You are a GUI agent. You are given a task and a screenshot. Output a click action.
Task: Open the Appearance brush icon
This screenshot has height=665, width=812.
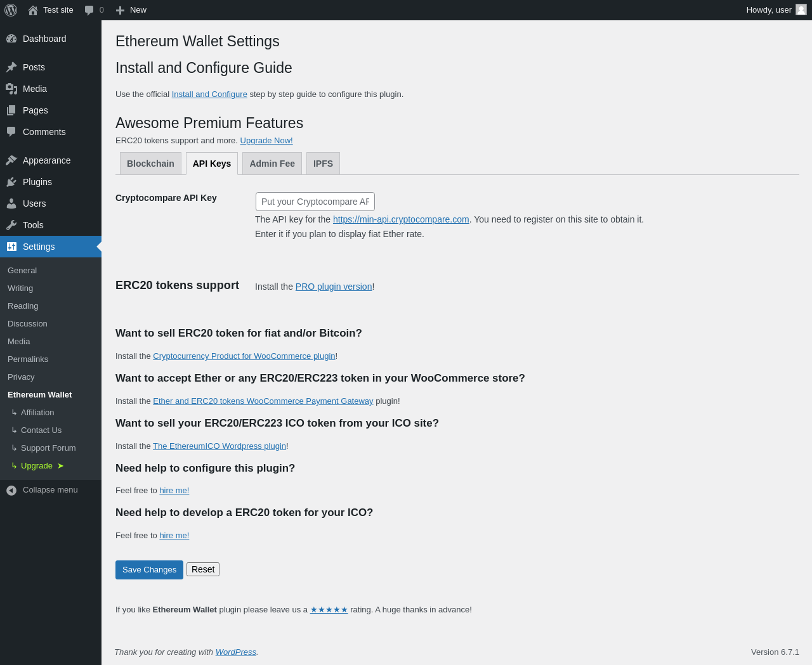[11, 160]
